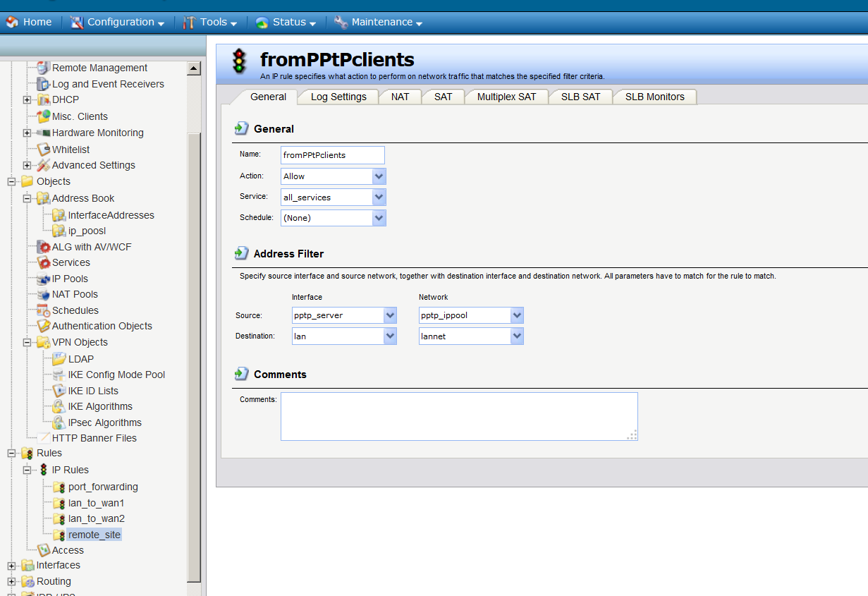The image size is (868, 596).
Task: Expand the Interfaces tree node
Action: (11, 565)
